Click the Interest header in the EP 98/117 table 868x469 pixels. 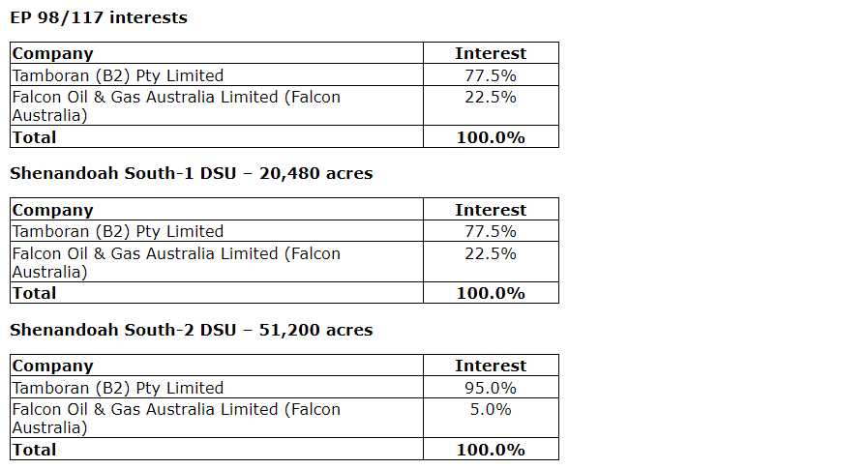pos(491,54)
